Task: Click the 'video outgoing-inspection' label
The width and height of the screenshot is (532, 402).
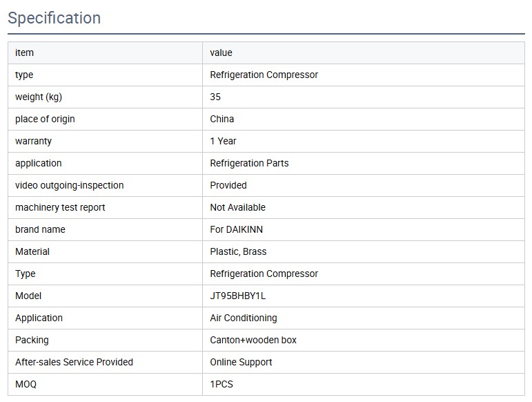Action: tap(70, 186)
